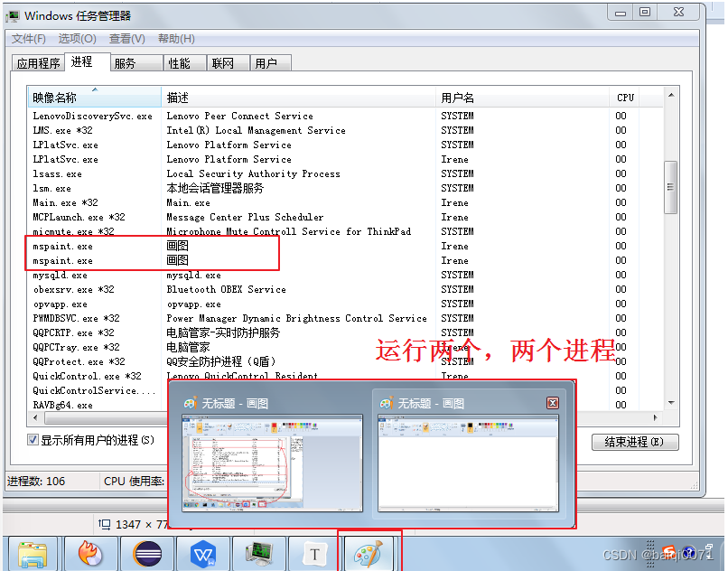Select the Paint preview showing Task Manager screenshot
This screenshot has width=728, height=571.
pyautogui.click(x=272, y=463)
